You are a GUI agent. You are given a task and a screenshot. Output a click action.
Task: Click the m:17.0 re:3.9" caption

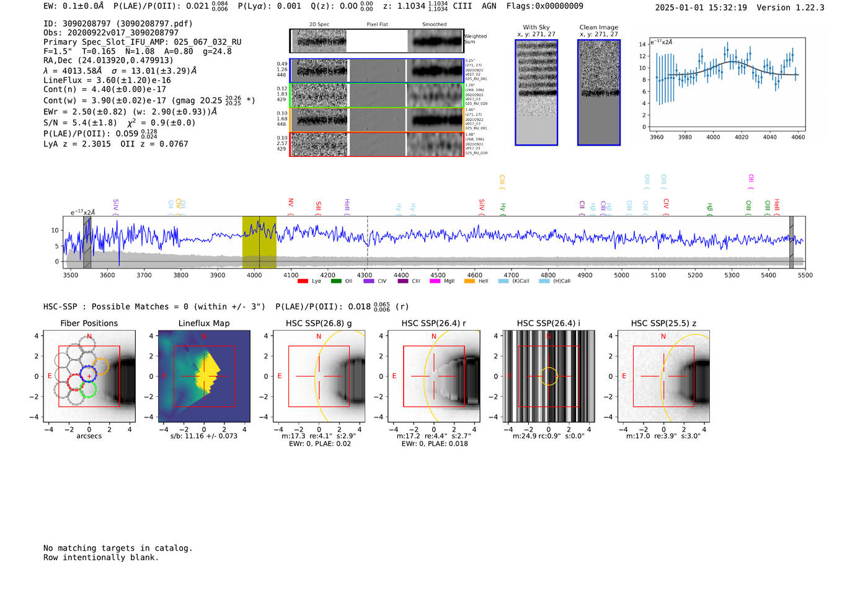pyautogui.click(x=663, y=436)
